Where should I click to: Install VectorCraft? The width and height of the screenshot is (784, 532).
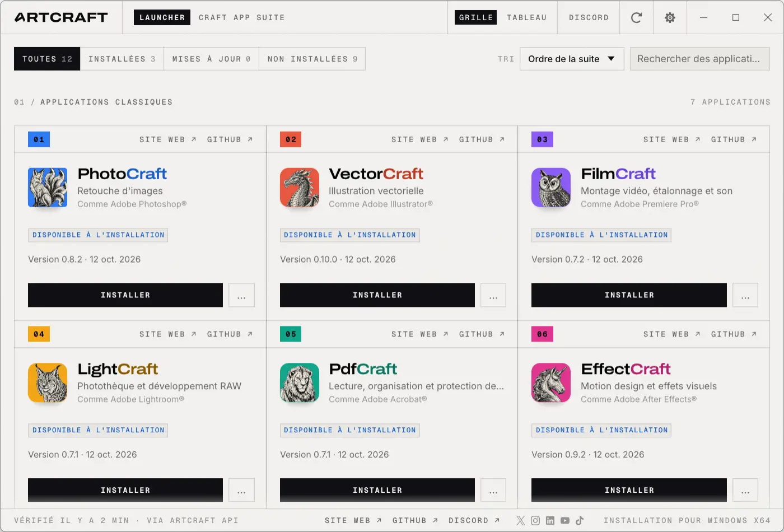[377, 295]
